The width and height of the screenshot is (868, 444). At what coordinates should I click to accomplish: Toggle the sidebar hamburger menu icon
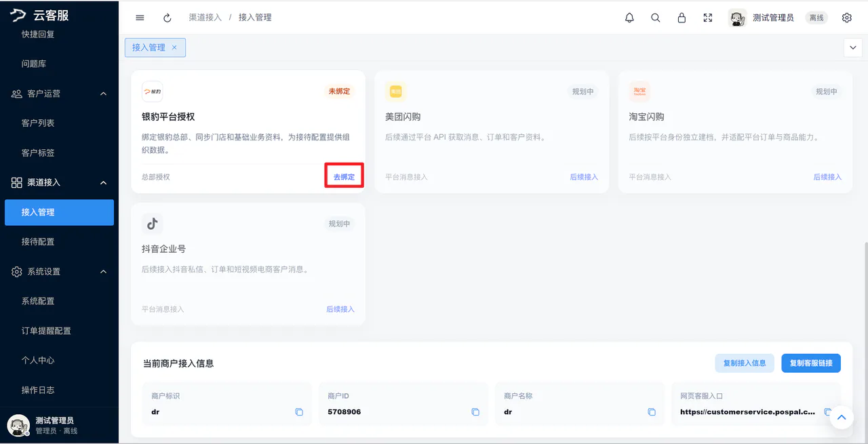point(140,18)
